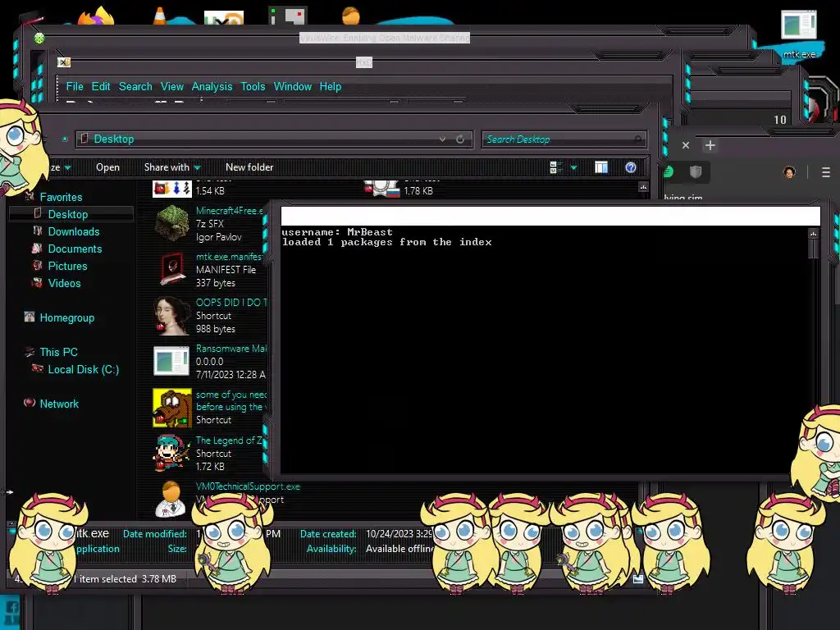
Task: Select the Minecraft4Free file icon
Action: (172, 223)
